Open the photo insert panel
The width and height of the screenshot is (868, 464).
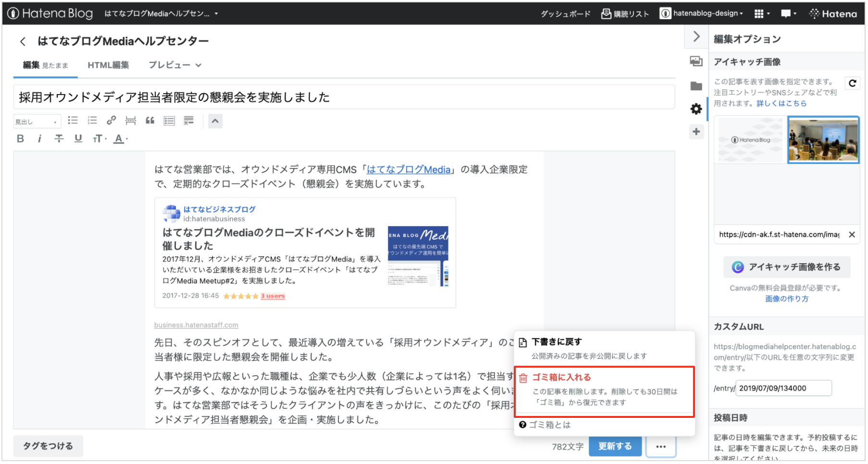point(696,61)
